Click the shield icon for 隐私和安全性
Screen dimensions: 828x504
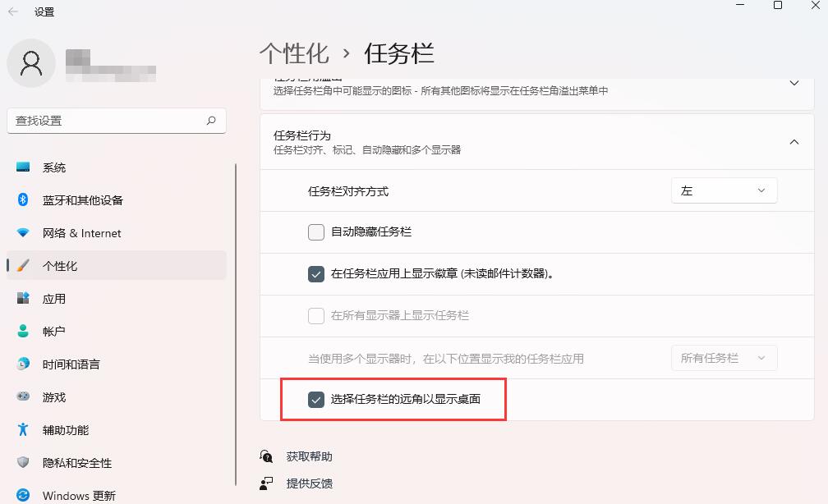(x=23, y=462)
